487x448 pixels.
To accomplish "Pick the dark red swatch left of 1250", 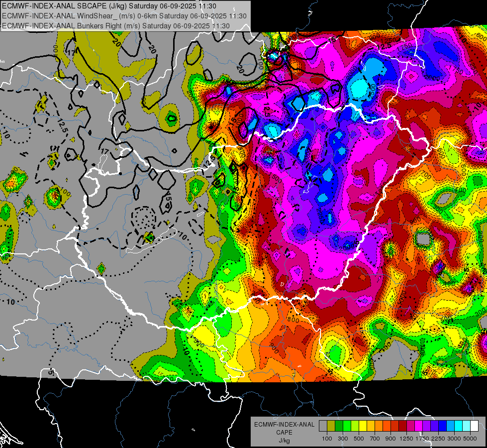I will click(x=403, y=426).
